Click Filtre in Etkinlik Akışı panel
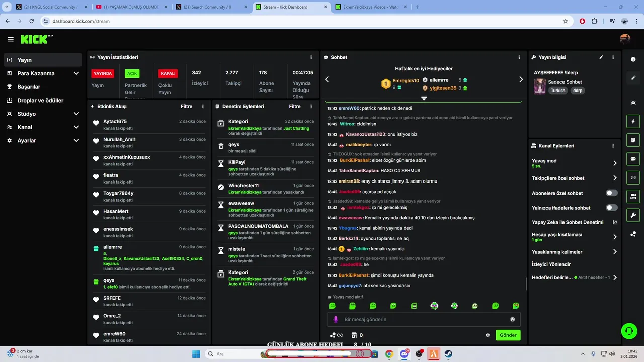 (186, 107)
